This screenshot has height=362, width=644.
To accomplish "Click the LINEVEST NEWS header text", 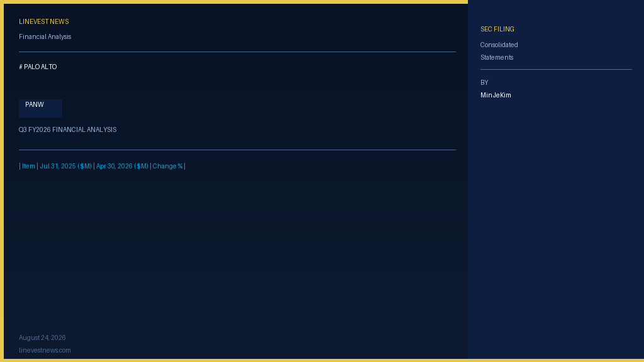I will click(x=43, y=22).
